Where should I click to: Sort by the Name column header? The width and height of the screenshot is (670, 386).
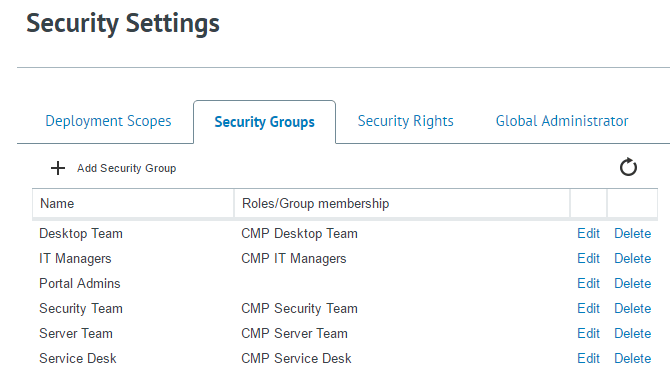tap(133, 203)
